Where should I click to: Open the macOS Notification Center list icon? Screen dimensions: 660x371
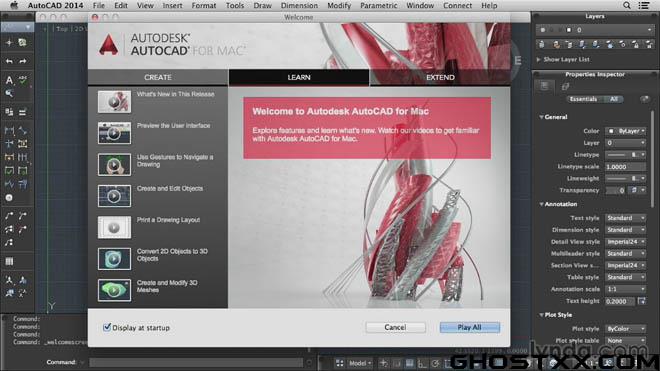click(x=644, y=5)
